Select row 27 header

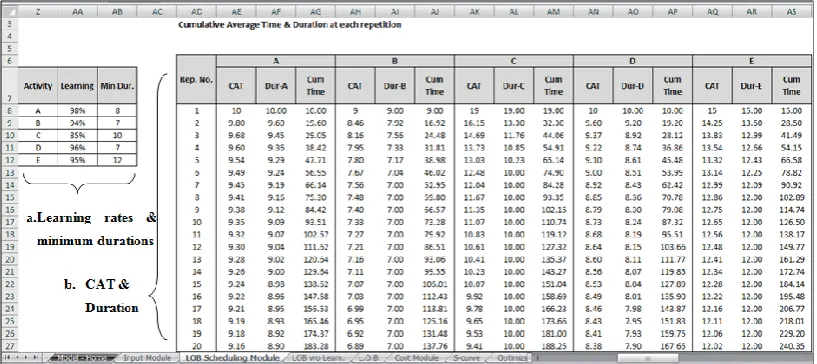9,346
